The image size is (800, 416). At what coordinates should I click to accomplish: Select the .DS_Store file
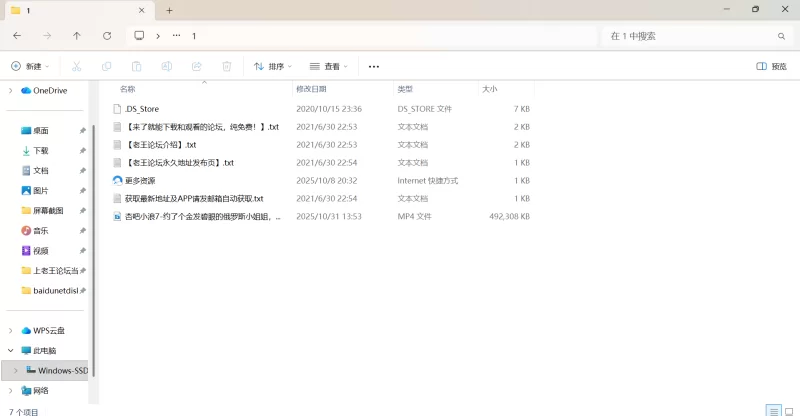[141, 108]
